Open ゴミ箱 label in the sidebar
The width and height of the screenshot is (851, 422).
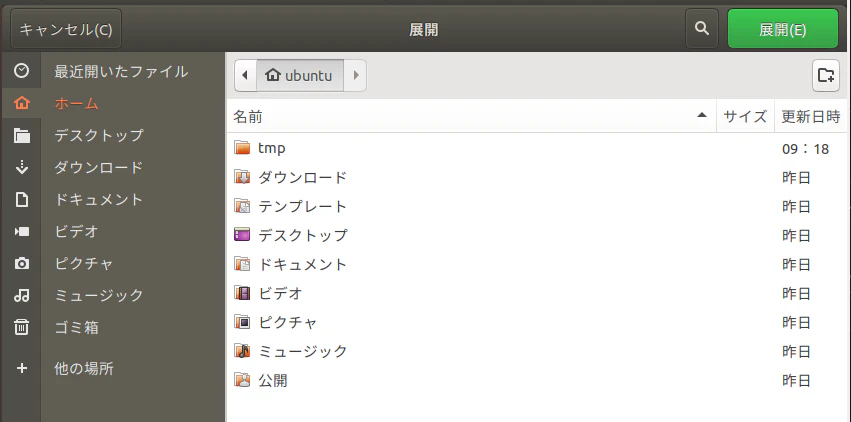tap(76, 328)
